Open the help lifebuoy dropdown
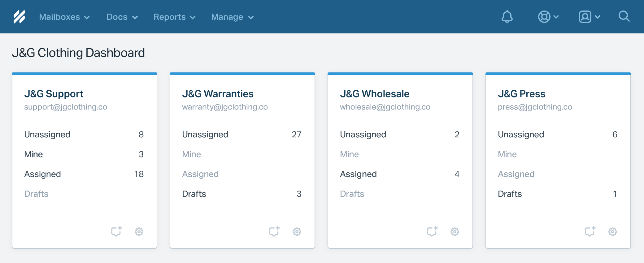Viewport: 644px width, 263px height. 548,17
